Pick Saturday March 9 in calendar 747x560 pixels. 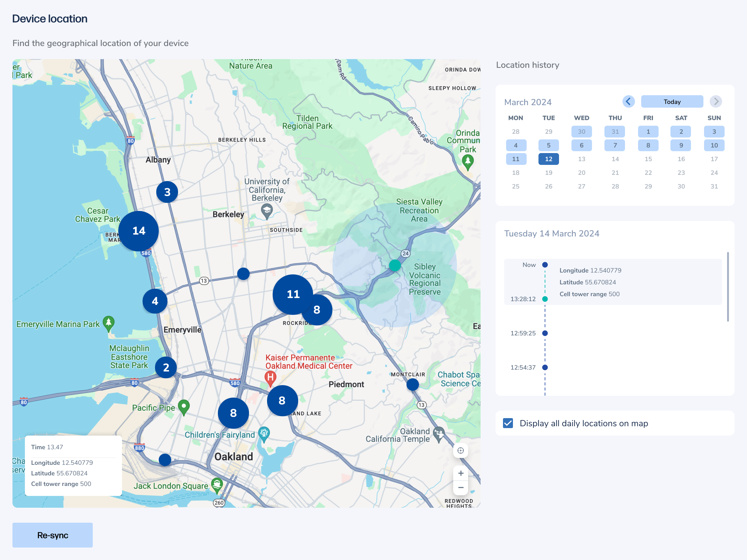[681, 145]
